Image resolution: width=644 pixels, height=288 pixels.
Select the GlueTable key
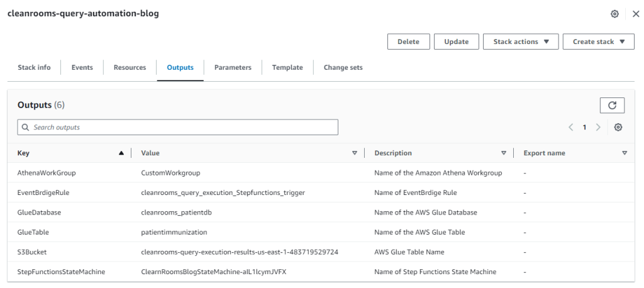pyautogui.click(x=33, y=232)
